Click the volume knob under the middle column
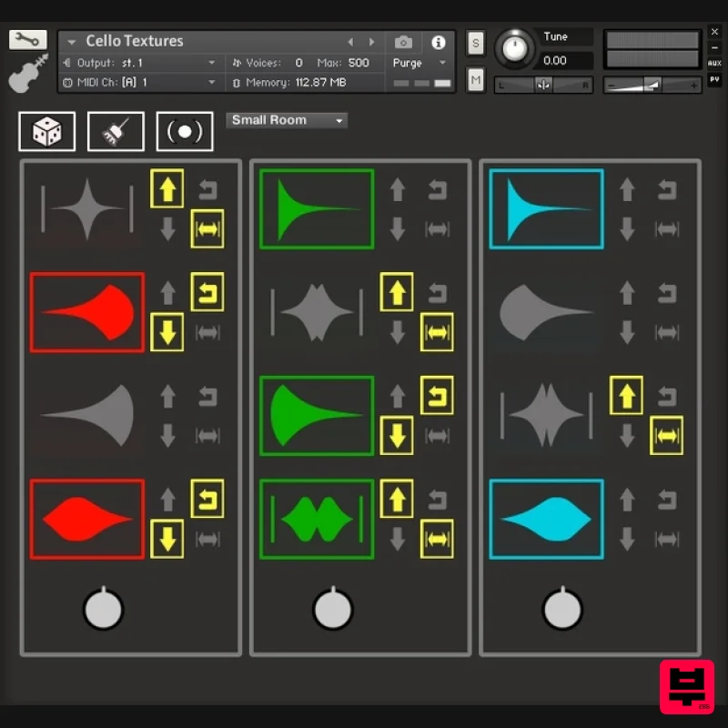The width and height of the screenshot is (728, 728). pyautogui.click(x=333, y=609)
